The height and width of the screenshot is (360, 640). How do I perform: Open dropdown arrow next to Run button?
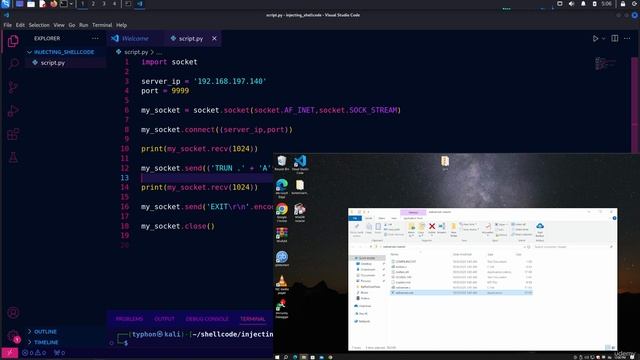click(604, 39)
